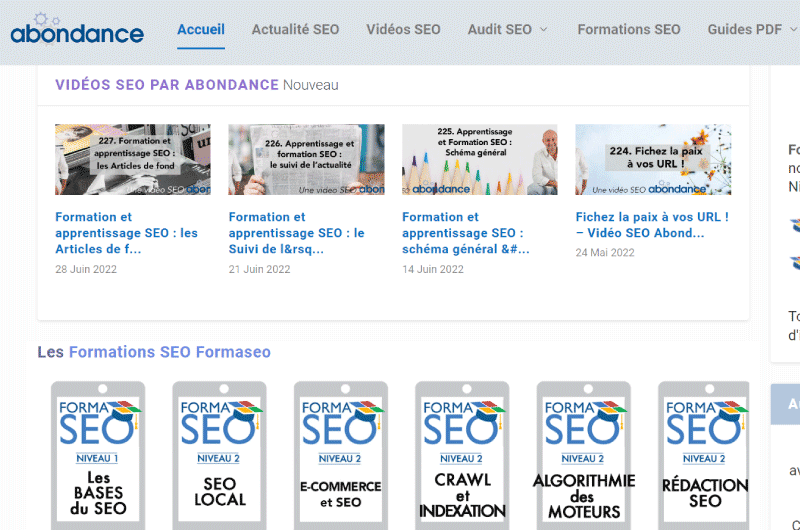The width and height of the screenshot is (800, 530).
Task: Open link 'Formation et apprentissage SEO : le Suivi'
Action: click(x=296, y=233)
